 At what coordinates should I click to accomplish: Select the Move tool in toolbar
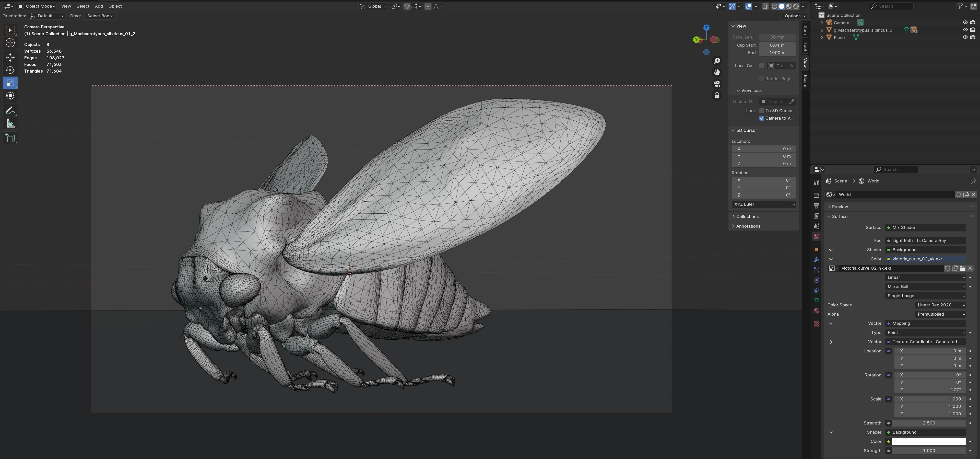[x=10, y=57]
